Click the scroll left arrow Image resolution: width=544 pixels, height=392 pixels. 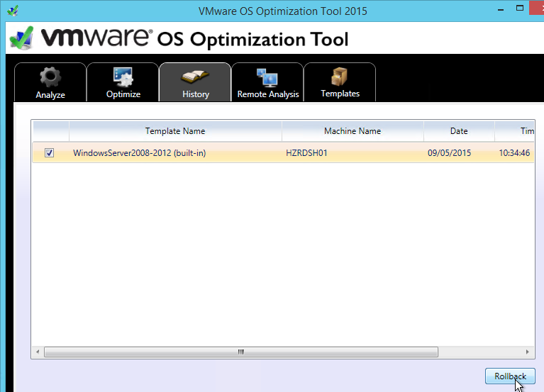38,352
